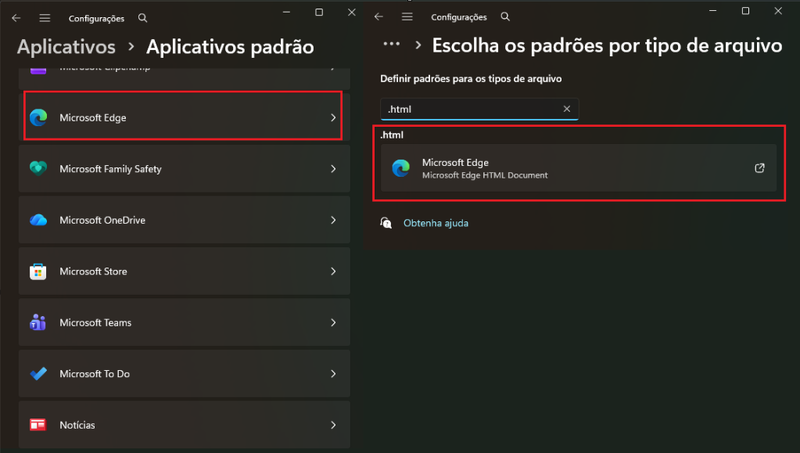Click back arrow in right Settings window
This screenshot has height=453, width=800.
click(379, 17)
